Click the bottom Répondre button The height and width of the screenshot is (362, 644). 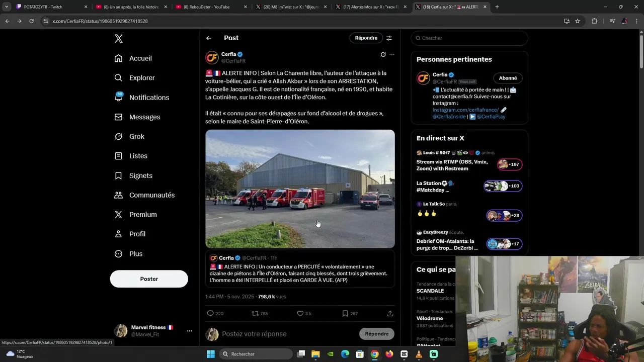377,334
